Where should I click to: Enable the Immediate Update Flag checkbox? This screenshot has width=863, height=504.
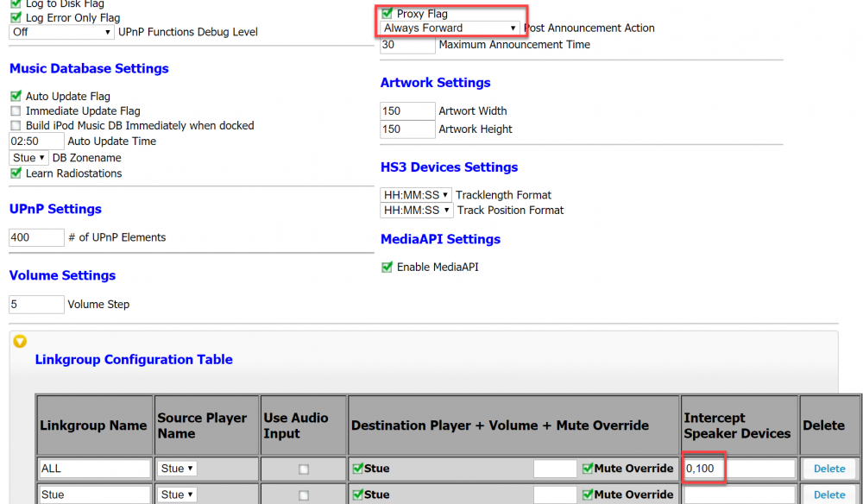[16, 111]
